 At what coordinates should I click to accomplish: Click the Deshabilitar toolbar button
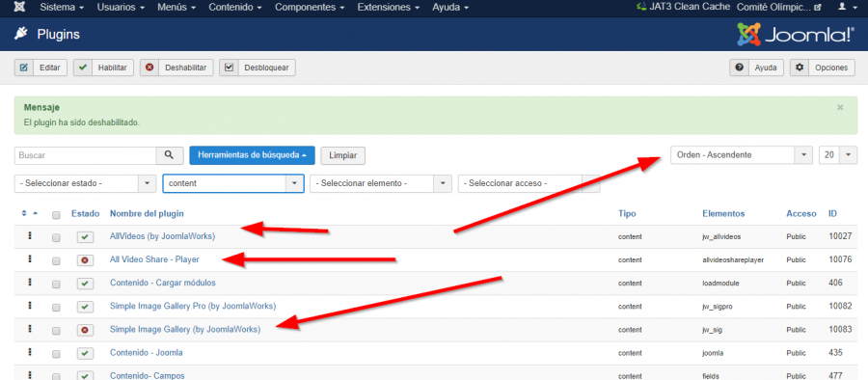click(176, 68)
